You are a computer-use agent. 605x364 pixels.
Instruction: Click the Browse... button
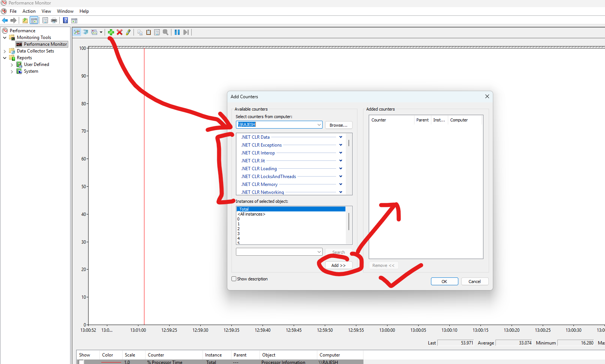(338, 125)
